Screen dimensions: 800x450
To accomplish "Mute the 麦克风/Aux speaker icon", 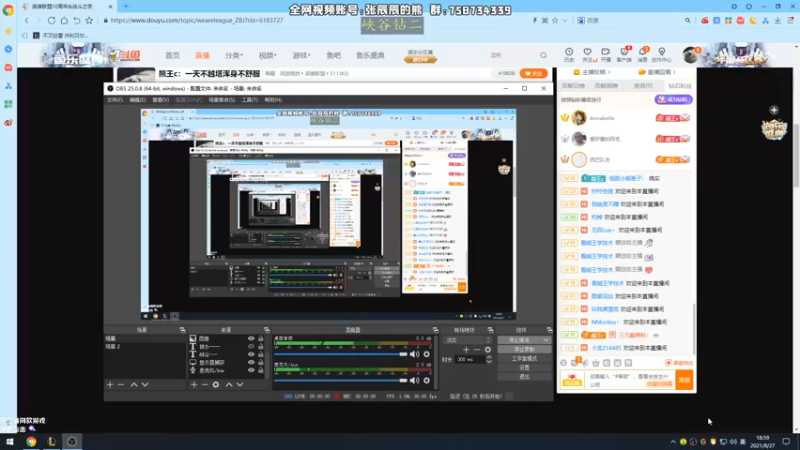I will [x=414, y=380].
